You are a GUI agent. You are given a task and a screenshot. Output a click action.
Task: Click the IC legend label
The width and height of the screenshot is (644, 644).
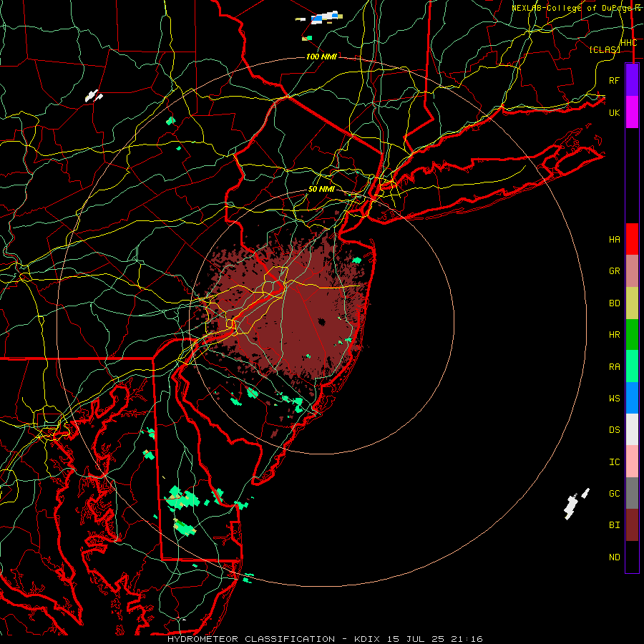[614, 462]
